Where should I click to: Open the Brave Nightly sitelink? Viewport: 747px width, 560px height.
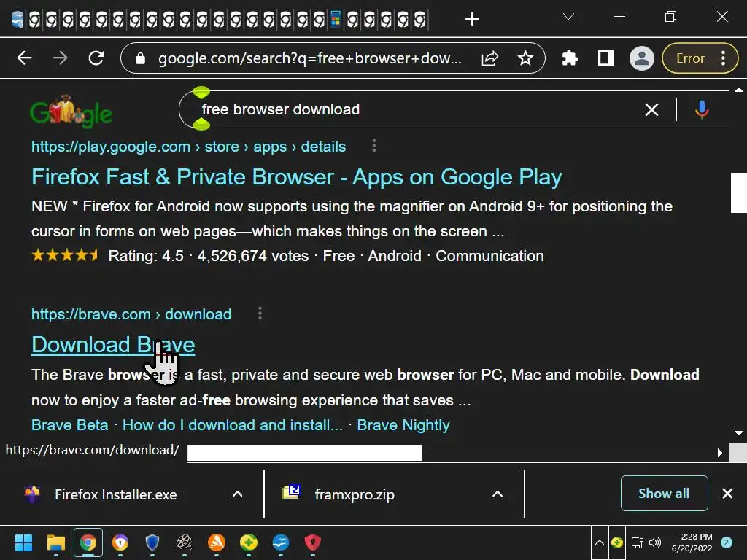pyautogui.click(x=403, y=425)
